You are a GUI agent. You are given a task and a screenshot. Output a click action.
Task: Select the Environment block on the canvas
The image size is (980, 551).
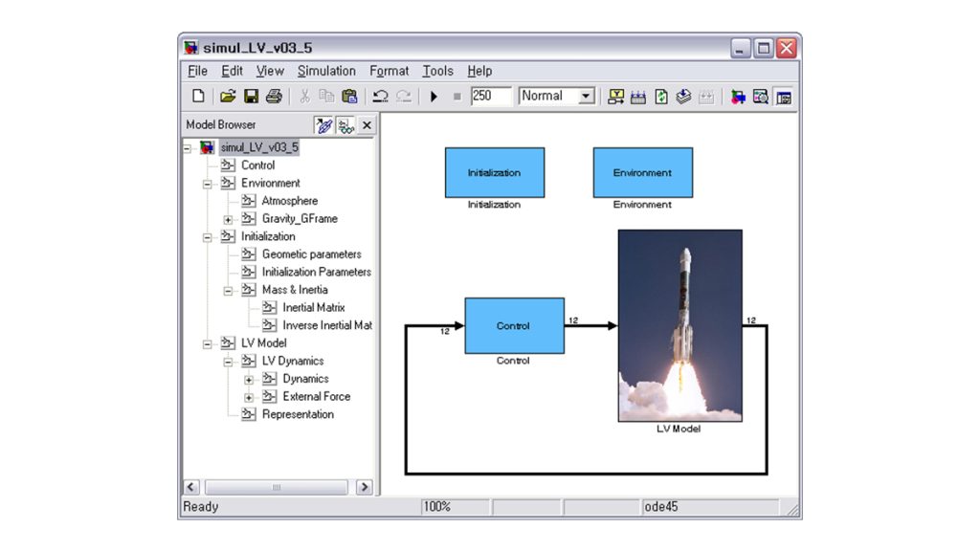point(642,172)
